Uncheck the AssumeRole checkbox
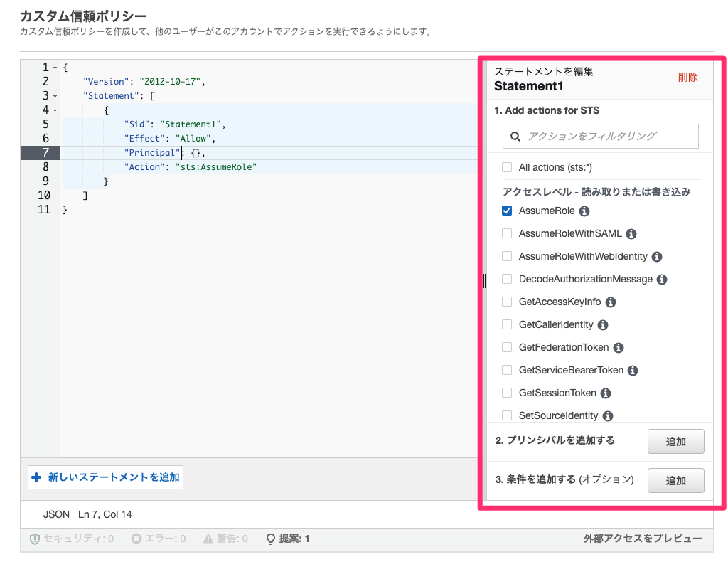 click(x=507, y=211)
